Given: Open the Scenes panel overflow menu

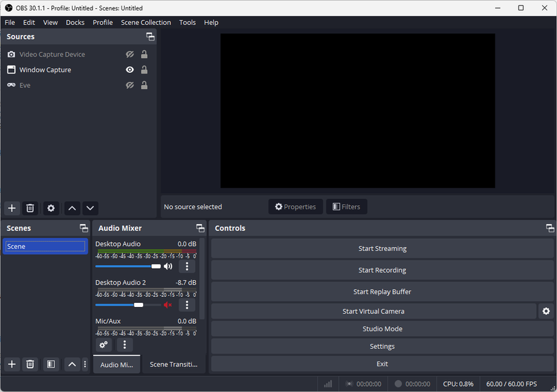Looking at the screenshot, I should tap(84, 364).
